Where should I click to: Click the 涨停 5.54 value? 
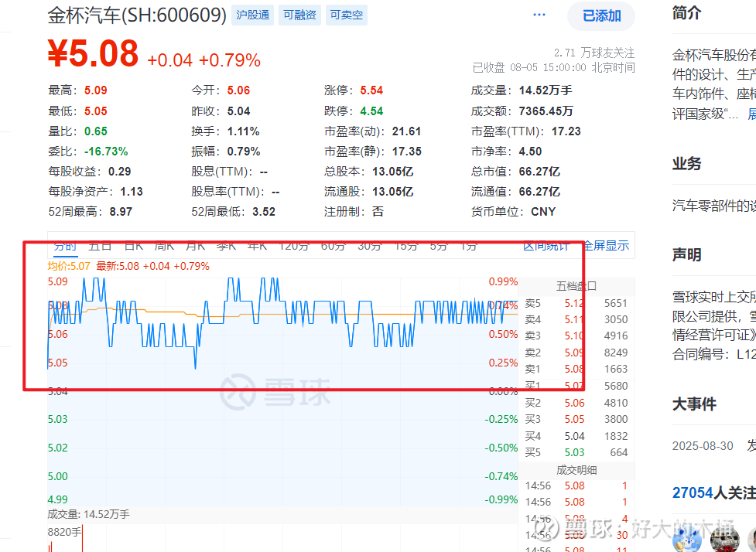[x=371, y=90]
